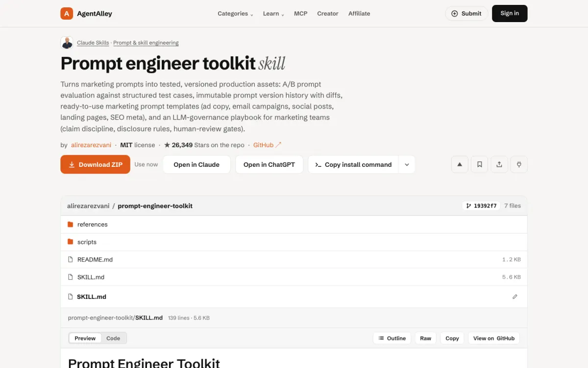The height and width of the screenshot is (368, 588).
Task: Open the GitHub repo link
Action: click(268, 145)
